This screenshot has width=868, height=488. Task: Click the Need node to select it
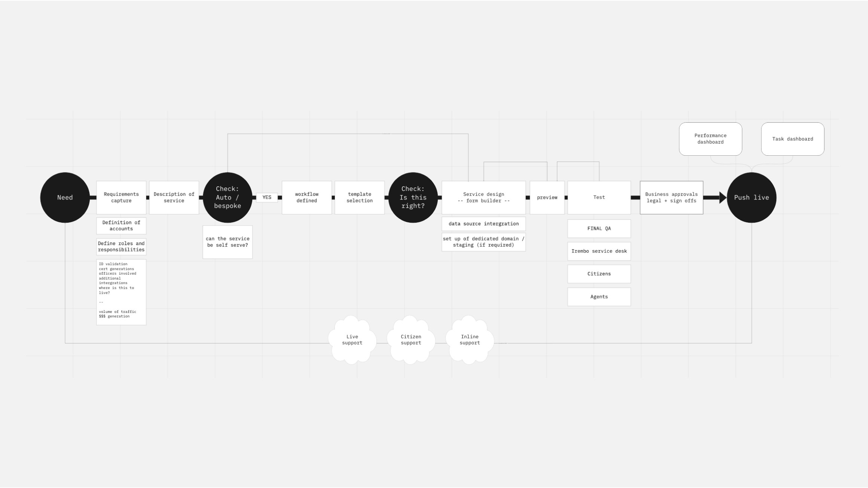[x=64, y=198]
